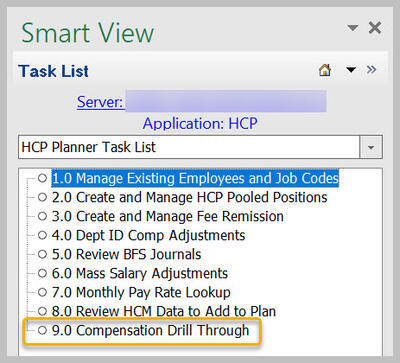Click the Smart View title text
Viewport: 400px width, 363px height.
click(87, 33)
